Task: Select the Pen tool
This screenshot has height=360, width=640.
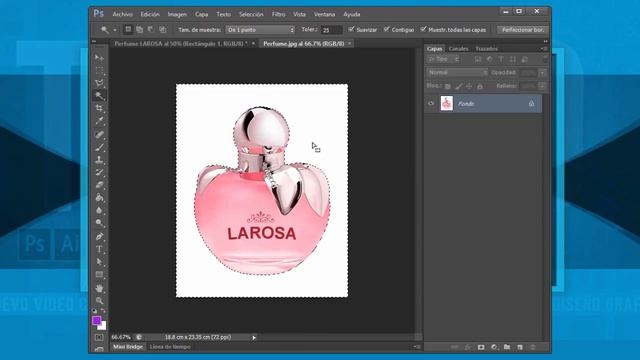Action: (99, 236)
